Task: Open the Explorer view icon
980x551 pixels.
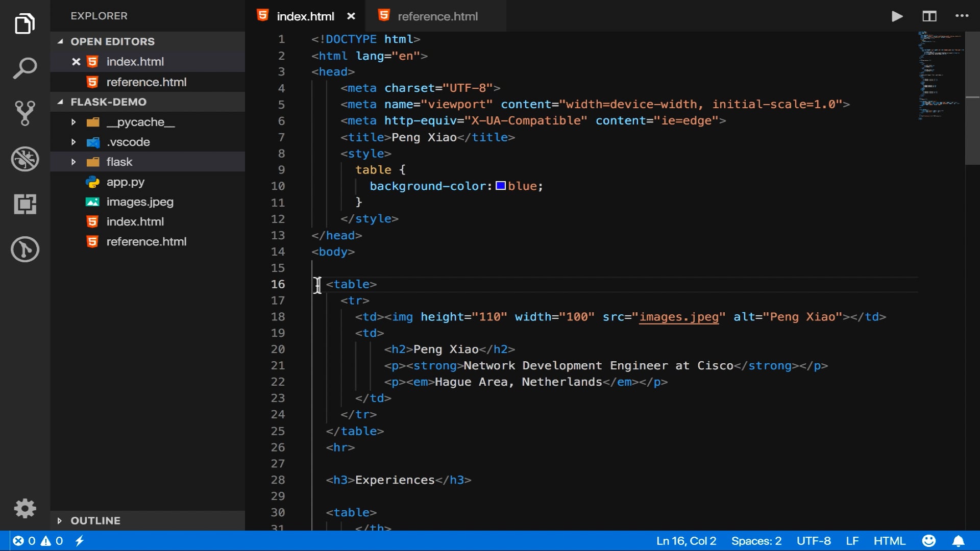Action: point(24,24)
